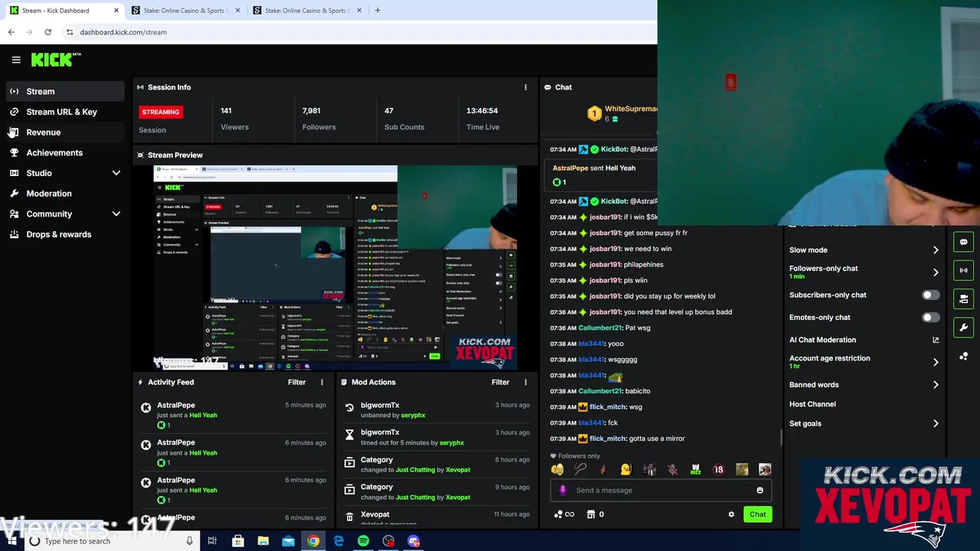The image size is (980, 551).
Task: Open Set goals options arrow
Action: click(936, 423)
